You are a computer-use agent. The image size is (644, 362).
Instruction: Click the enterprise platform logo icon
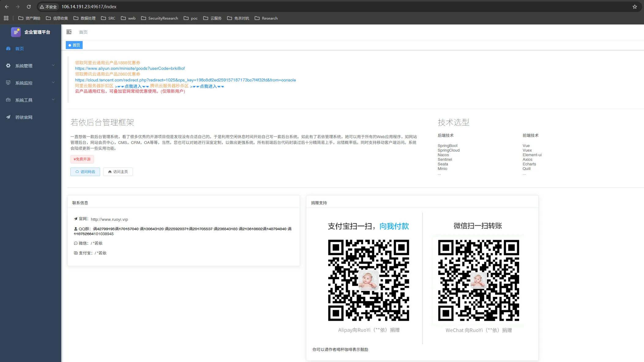[x=16, y=32]
